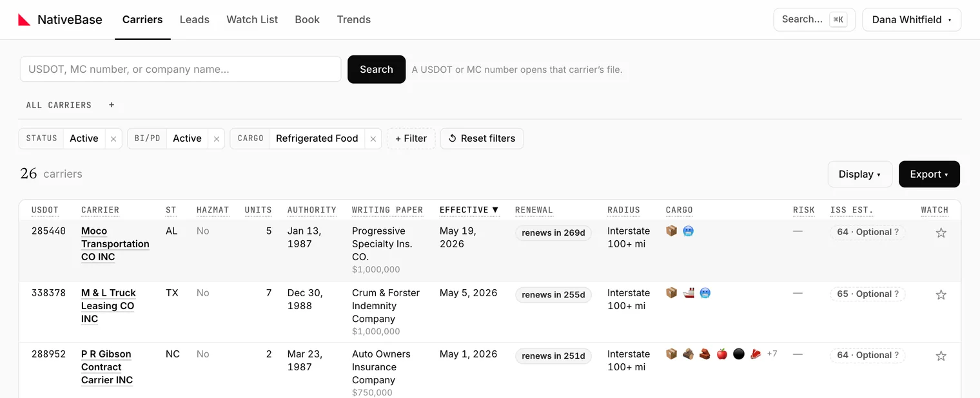Click the 'renews in 255d' badge
Viewport: 980px width, 398px height.
pyautogui.click(x=553, y=295)
